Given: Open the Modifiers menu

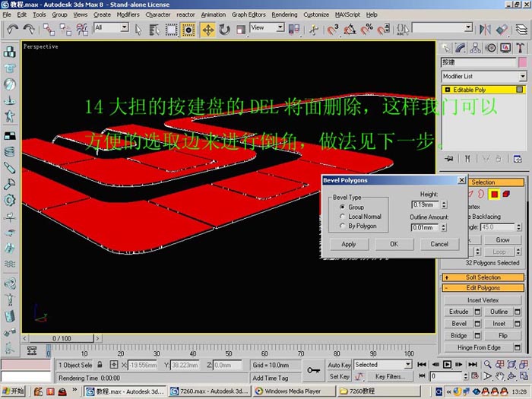Looking at the screenshot, I should (x=128, y=14).
